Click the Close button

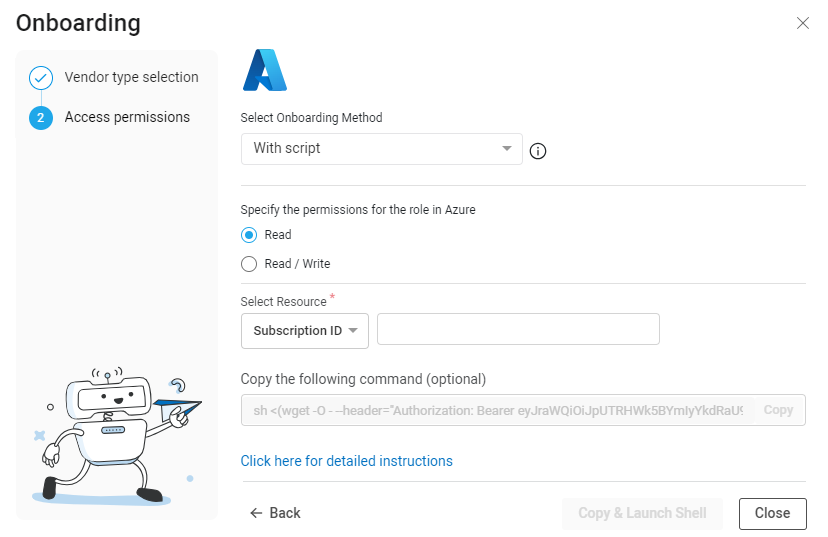click(773, 513)
